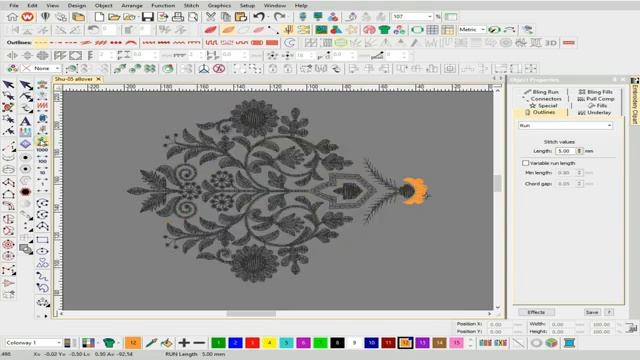Print the design
Screen dimensions: 640x360
coord(178,17)
